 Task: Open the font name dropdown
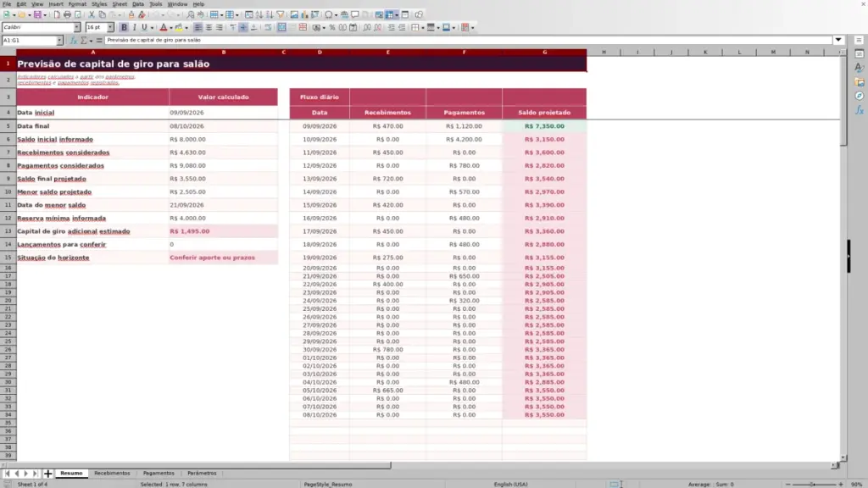point(77,27)
